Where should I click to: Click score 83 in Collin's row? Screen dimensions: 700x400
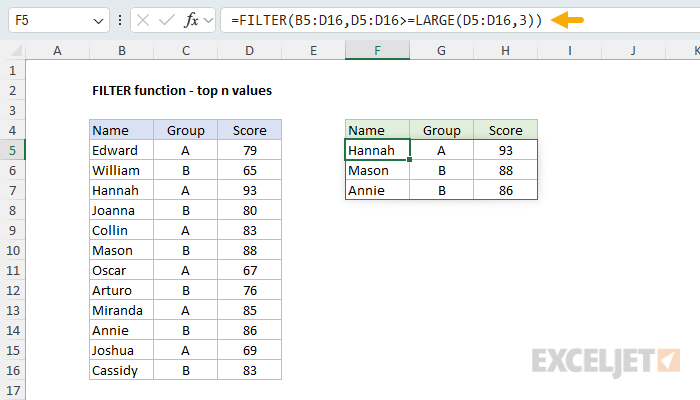click(250, 230)
